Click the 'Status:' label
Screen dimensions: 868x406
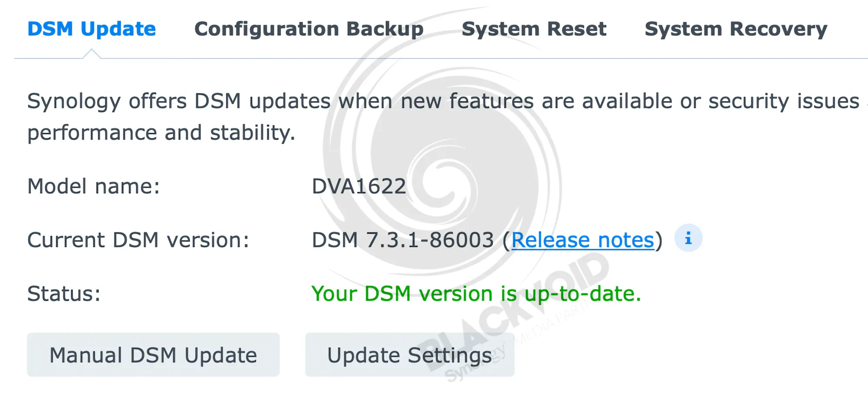64,294
